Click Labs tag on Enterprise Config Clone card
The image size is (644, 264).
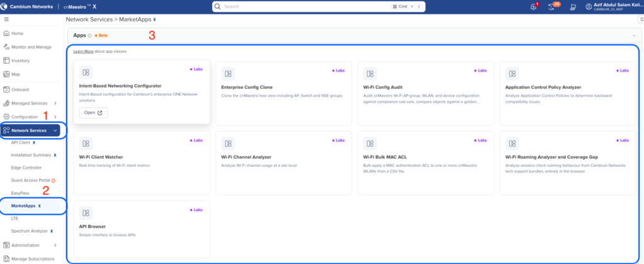point(338,71)
